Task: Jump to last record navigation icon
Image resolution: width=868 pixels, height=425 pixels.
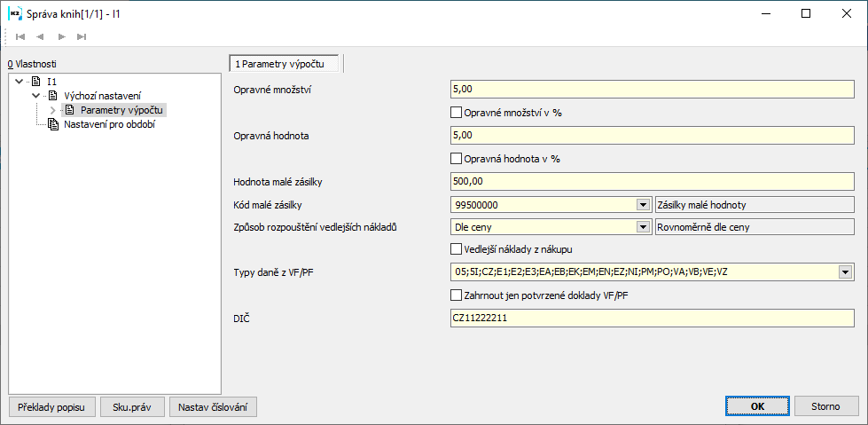Action: 82,37
